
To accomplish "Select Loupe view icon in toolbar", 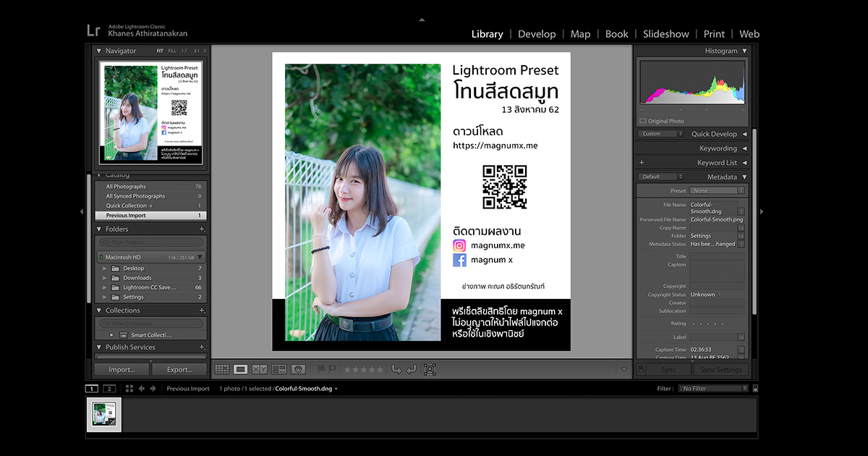I will (x=241, y=369).
